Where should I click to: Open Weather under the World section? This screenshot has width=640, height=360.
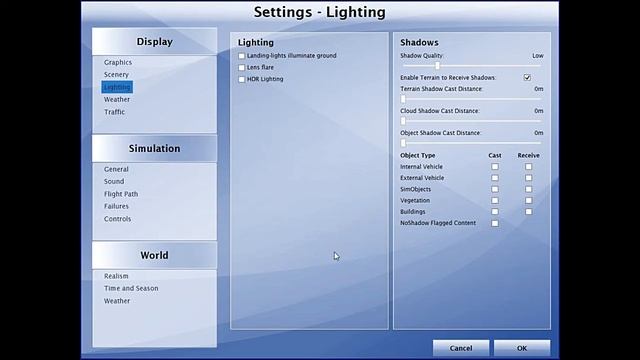(117, 301)
